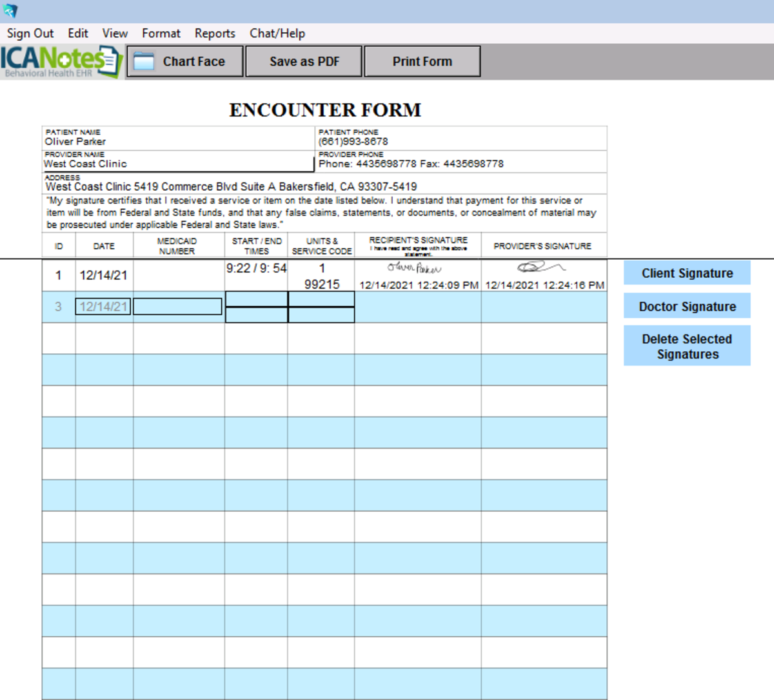Screen dimensions: 774x700
Task: Click the Doctor Signature button
Action: 687,306
